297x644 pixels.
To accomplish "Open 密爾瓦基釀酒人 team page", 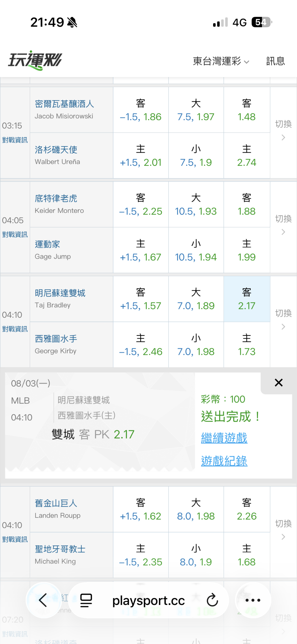I will pos(64,104).
